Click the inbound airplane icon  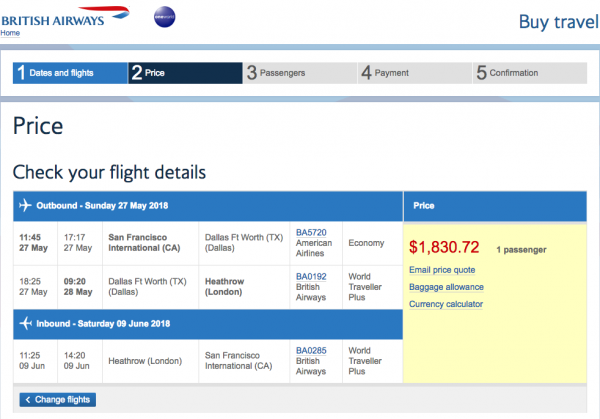pyautogui.click(x=25, y=323)
